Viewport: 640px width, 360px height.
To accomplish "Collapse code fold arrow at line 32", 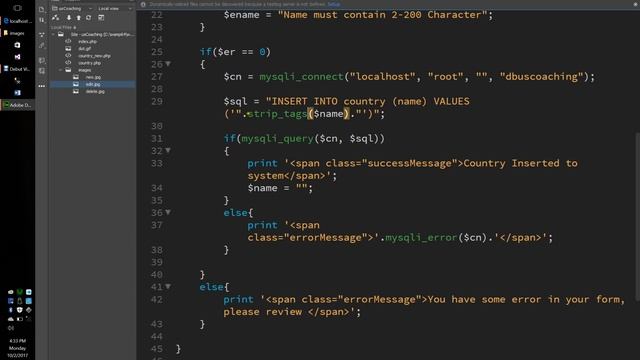I will pos(168,151).
